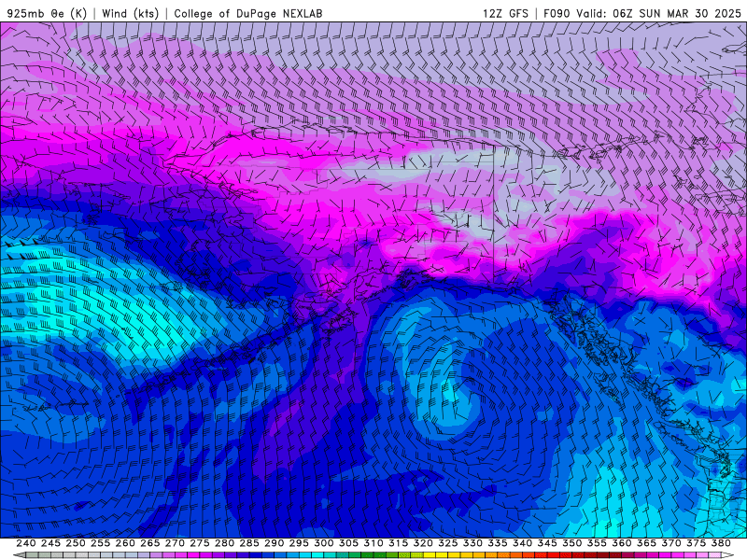Click the 240 legend value
The image size is (747, 560).
click(x=26, y=543)
